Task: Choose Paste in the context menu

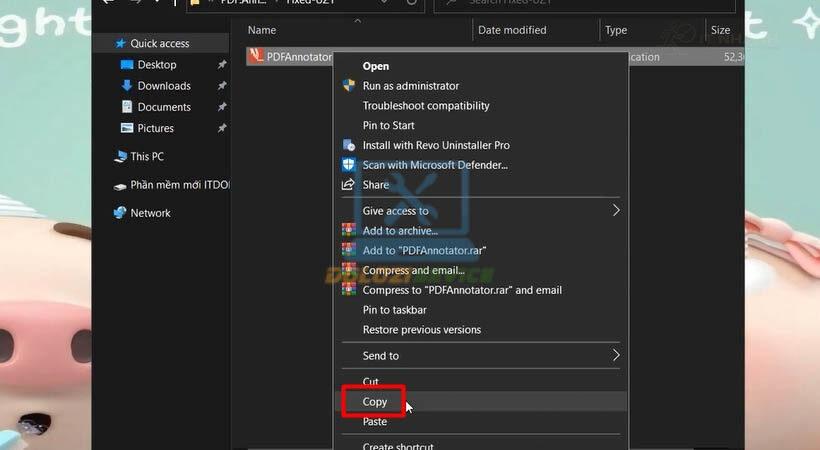Action: [375, 422]
